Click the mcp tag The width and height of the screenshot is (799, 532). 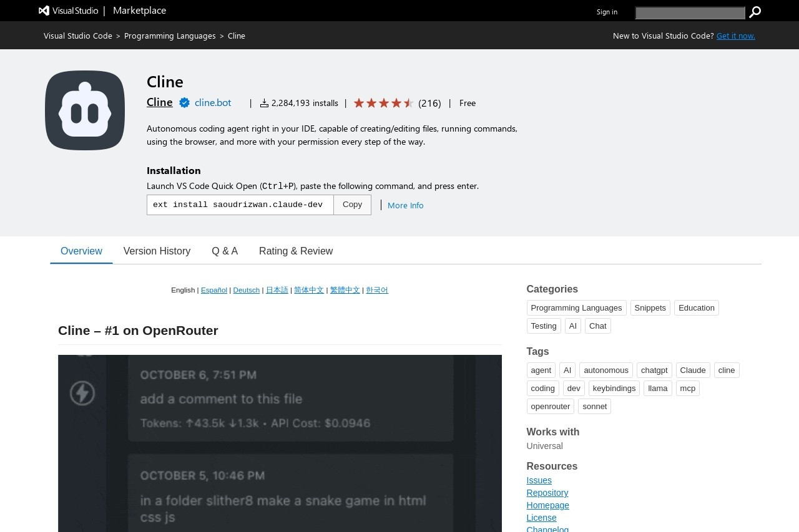(687, 389)
